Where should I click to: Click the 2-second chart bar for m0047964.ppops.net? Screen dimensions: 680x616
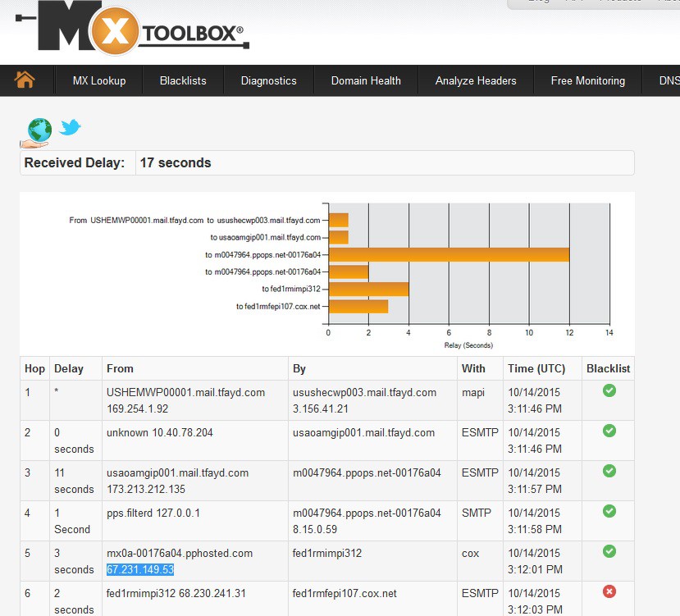coord(349,272)
